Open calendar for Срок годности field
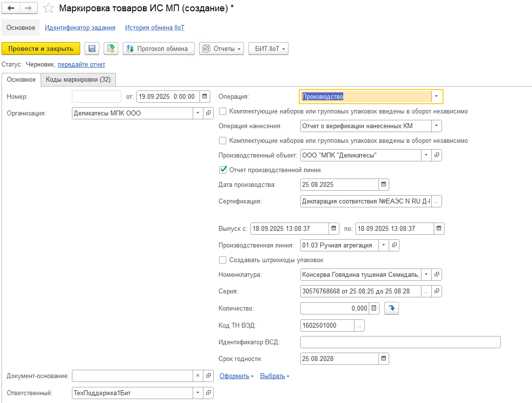 (x=384, y=359)
